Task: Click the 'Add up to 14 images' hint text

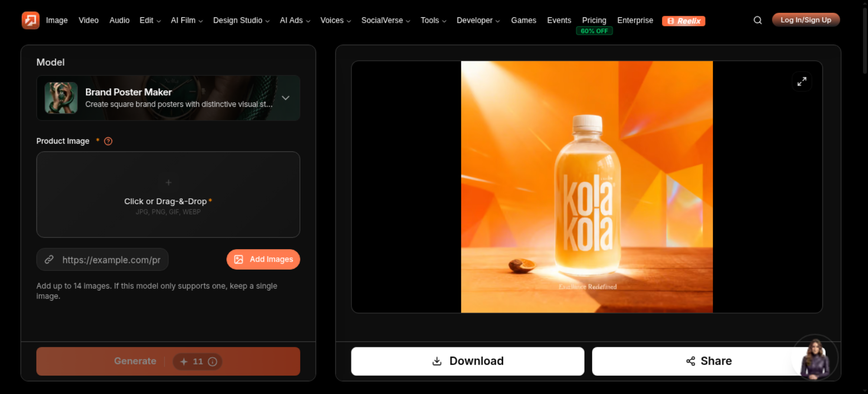Action: (x=157, y=291)
